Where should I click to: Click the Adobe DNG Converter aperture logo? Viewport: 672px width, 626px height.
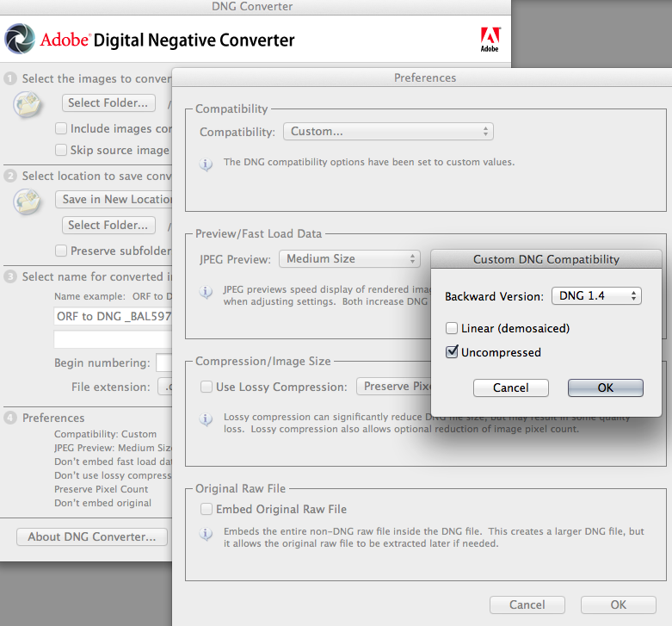pos(20,39)
